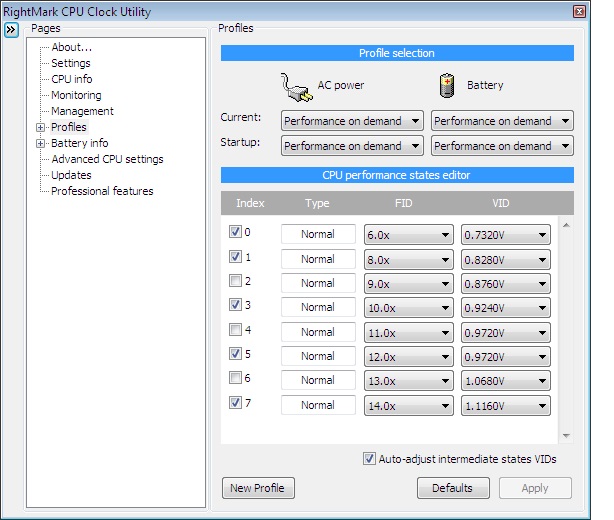Click the states list scrollbar down arrow
The height and width of the screenshot is (520, 614).
(x=567, y=436)
